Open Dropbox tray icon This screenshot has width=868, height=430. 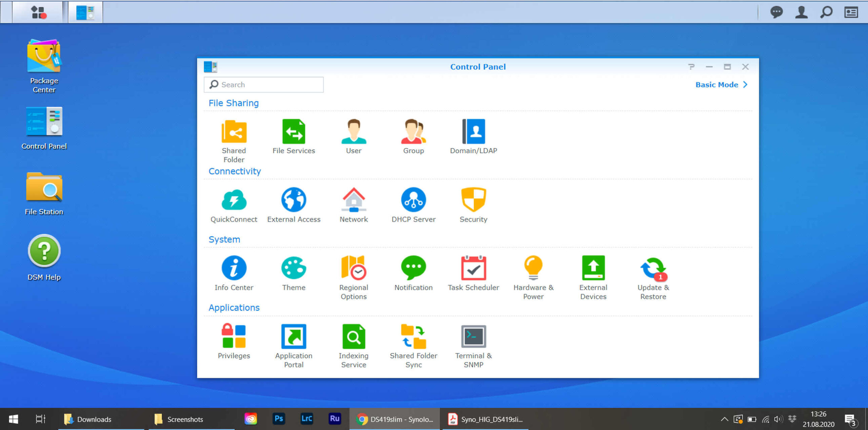pyautogui.click(x=792, y=419)
